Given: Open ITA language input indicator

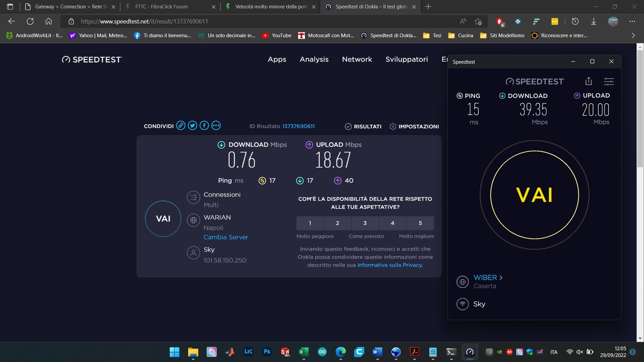Looking at the screenshot, I should coord(554,352).
